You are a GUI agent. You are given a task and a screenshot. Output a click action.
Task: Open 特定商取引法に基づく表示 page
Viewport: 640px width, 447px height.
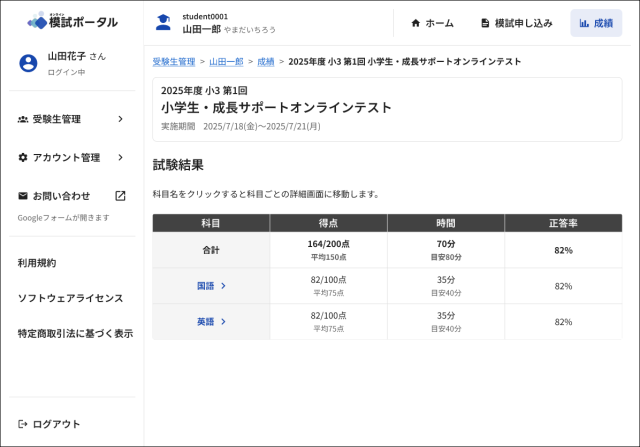[75, 333]
